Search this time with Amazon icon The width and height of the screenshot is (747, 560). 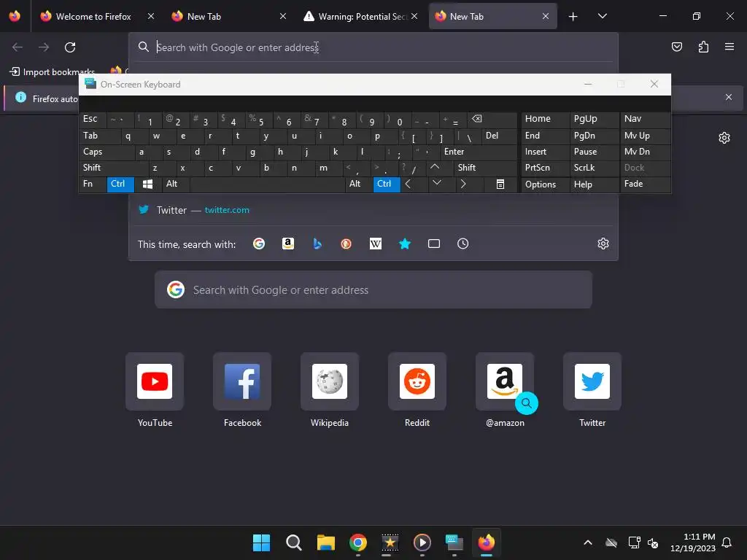[287, 244]
